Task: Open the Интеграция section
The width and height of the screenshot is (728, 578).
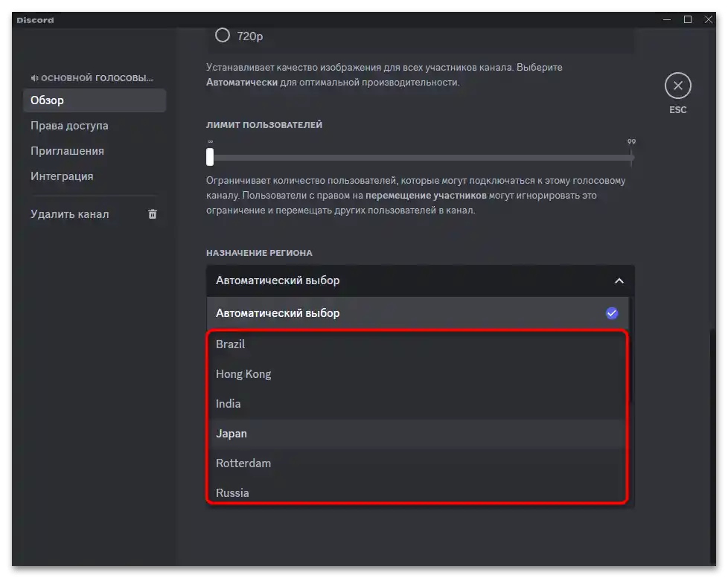Action: 62,176
